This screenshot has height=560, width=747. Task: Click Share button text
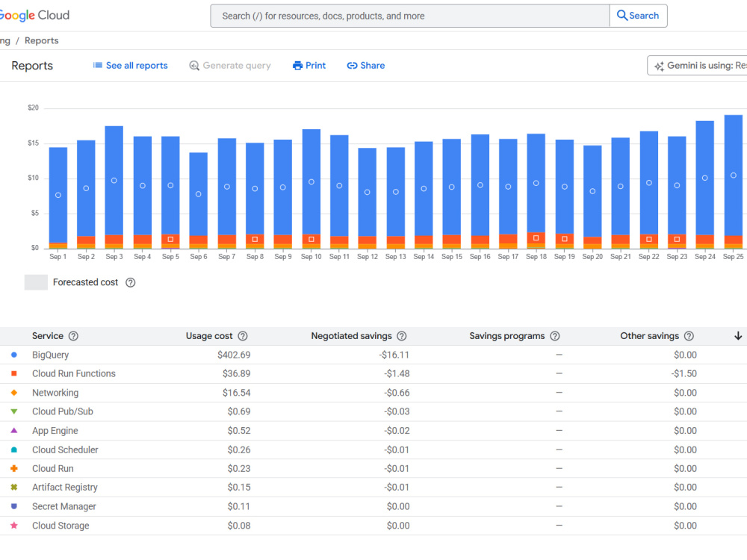click(x=373, y=66)
